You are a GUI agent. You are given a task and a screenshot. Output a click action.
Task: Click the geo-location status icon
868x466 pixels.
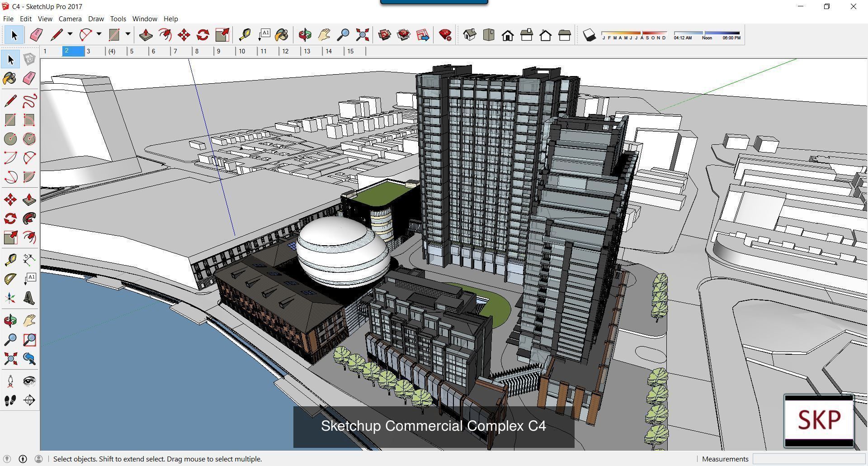[x=7, y=459]
